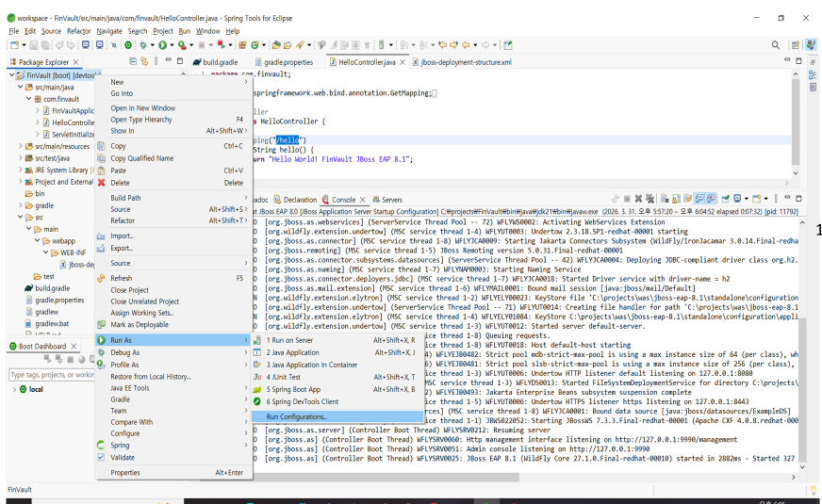Switch to the Servers view tab

(387, 200)
